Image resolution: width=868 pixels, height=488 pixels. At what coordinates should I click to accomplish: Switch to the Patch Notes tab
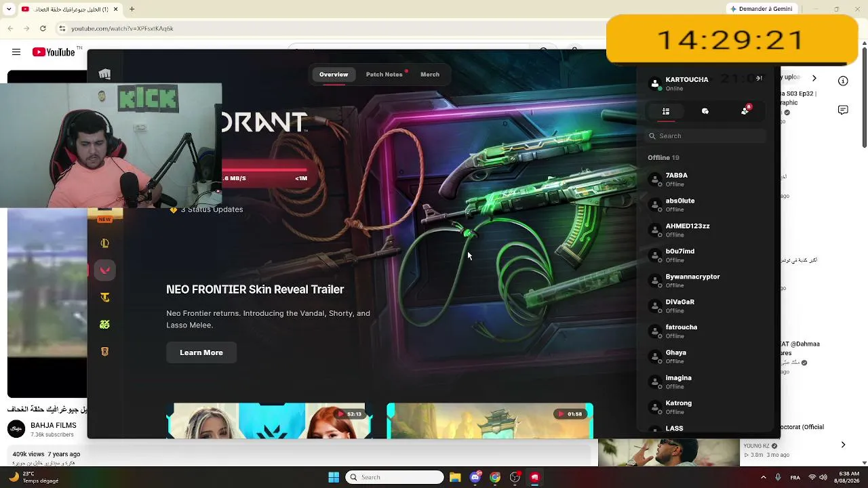pyautogui.click(x=384, y=75)
